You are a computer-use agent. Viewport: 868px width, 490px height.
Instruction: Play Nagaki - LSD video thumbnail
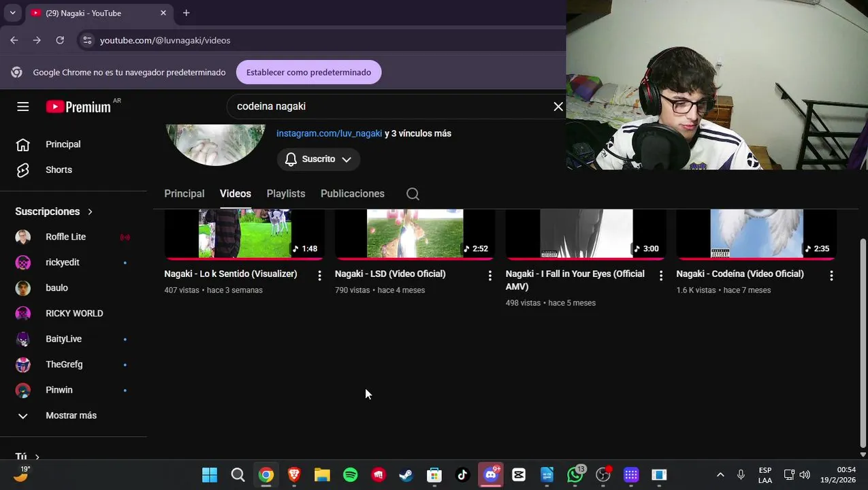415,235
